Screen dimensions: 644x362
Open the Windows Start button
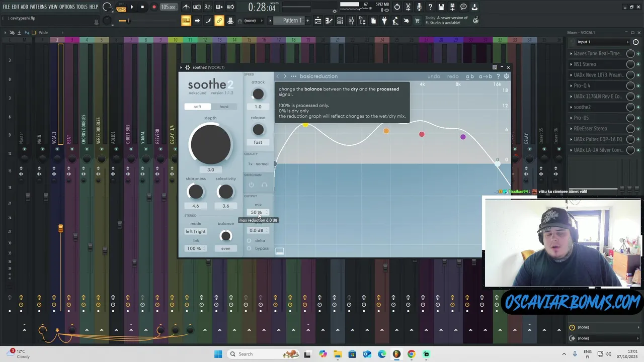click(218, 354)
